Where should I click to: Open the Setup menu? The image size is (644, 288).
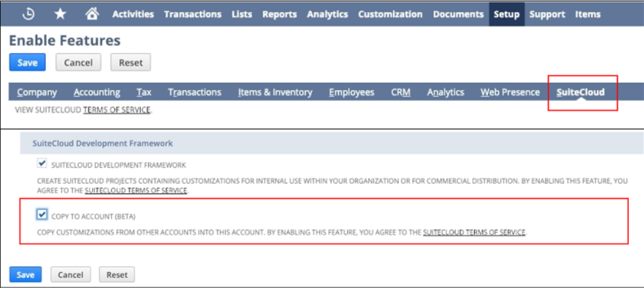pos(506,14)
